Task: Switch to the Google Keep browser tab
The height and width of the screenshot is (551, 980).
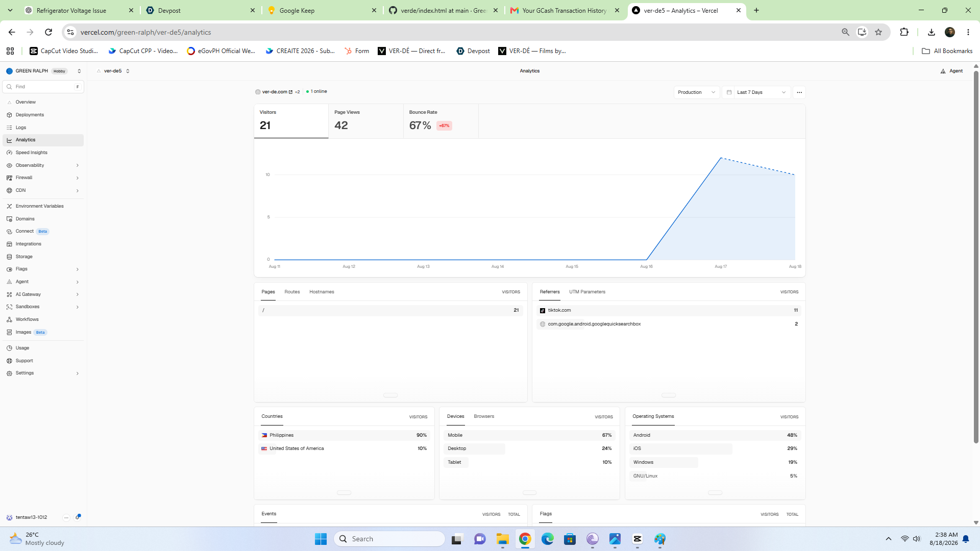Action: [x=322, y=10]
